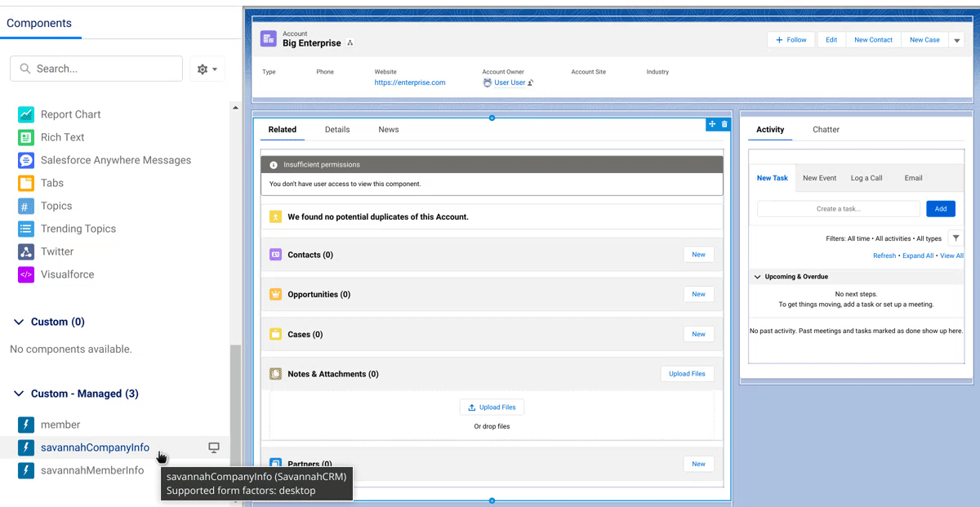
Task: Click the New Case button
Action: pos(924,40)
